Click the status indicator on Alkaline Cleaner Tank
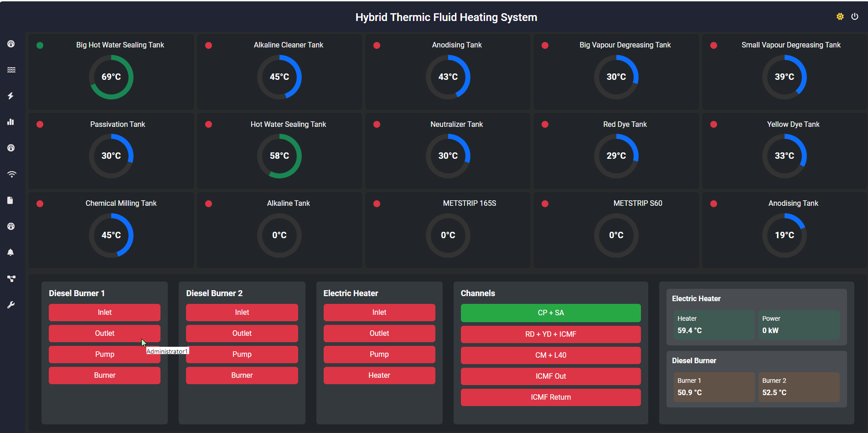868x433 pixels. [208, 45]
